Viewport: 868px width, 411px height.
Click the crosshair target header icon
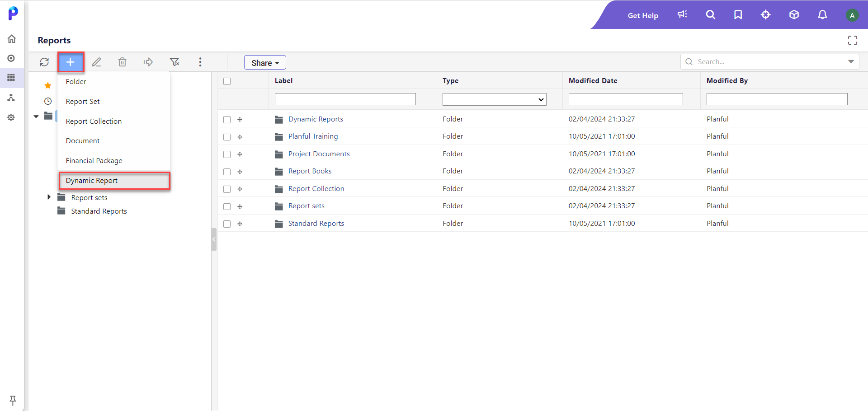[765, 14]
